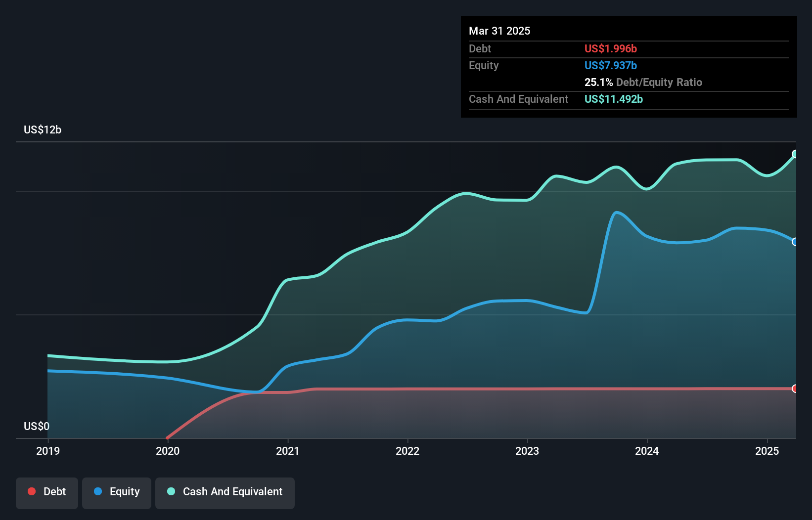
Task: Click the red Debt legend dot
Action: (x=32, y=491)
